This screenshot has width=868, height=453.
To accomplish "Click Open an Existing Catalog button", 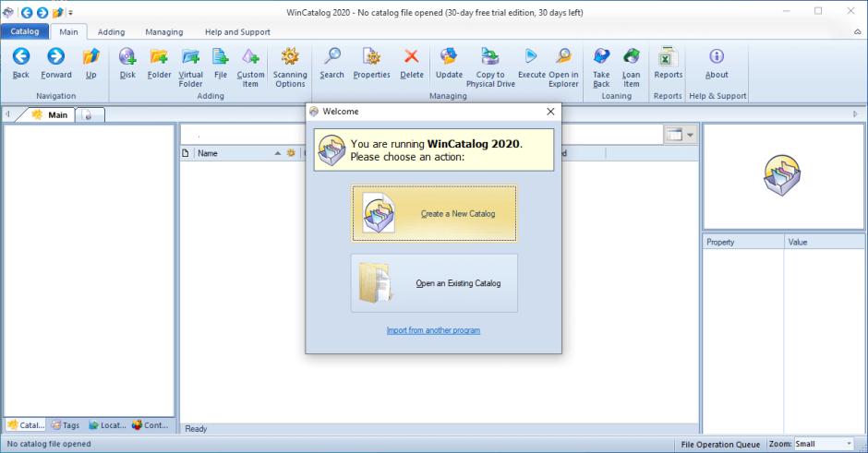I will point(434,283).
